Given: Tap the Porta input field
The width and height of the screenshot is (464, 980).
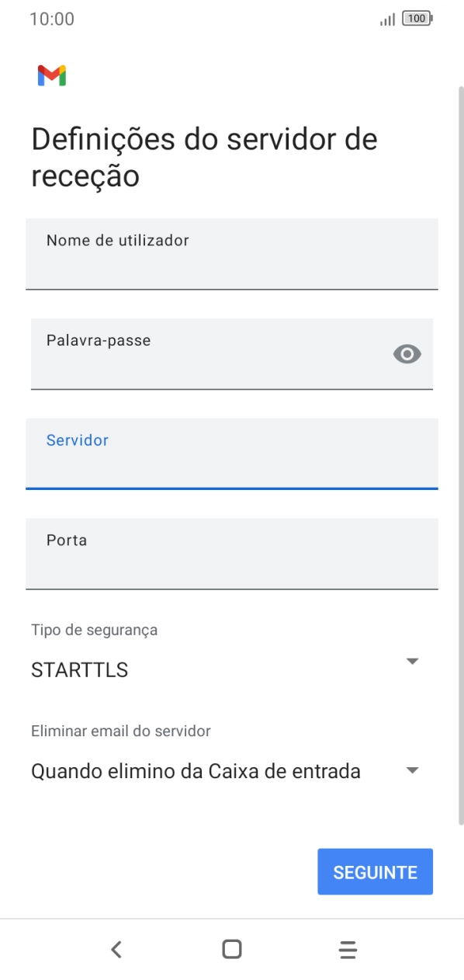Looking at the screenshot, I should pos(232,554).
